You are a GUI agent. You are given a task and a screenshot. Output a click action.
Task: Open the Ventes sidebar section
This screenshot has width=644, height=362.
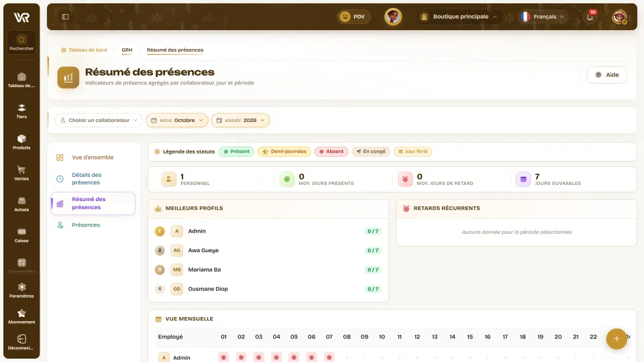21,173
